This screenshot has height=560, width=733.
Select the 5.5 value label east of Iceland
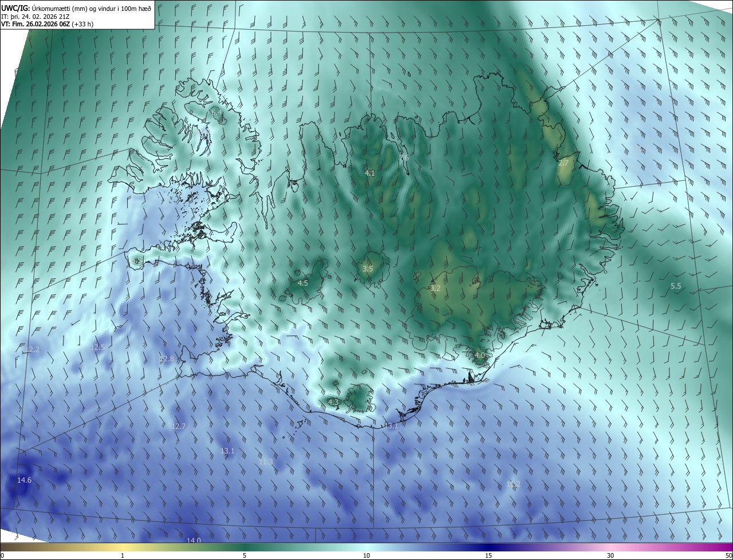tap(676, 286)
